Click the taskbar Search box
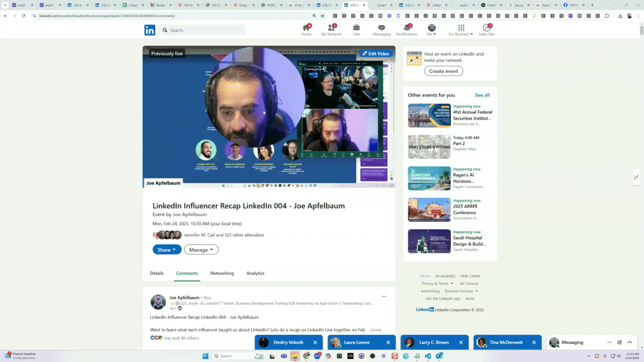 (238, 356)
